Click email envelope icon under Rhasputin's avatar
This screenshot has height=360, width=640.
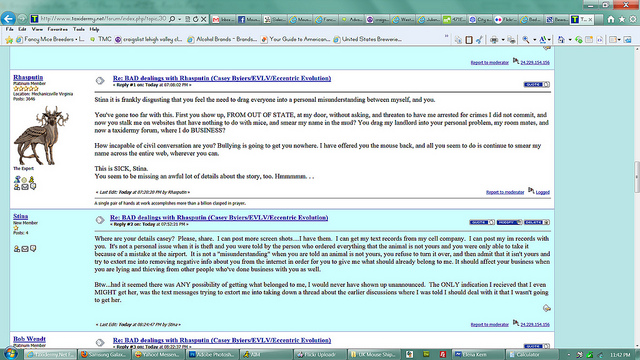[25, 187]
